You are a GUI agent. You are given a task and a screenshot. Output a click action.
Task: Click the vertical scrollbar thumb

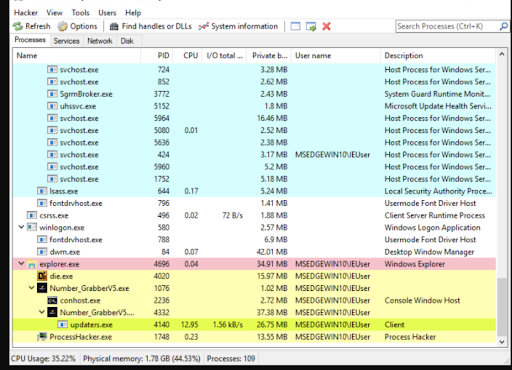pos(502,307)
